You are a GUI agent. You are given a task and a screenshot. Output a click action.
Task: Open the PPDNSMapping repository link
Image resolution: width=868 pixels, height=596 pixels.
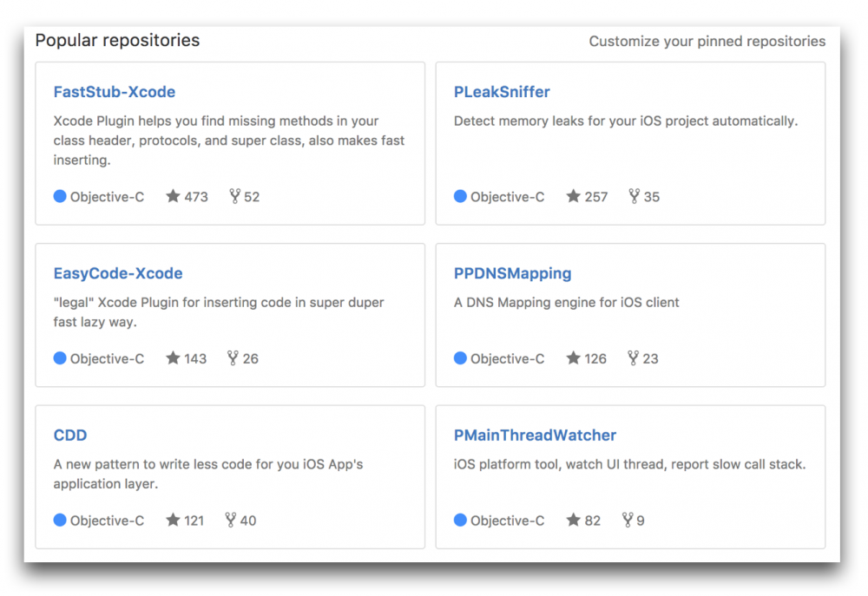(x=512, y=273)
